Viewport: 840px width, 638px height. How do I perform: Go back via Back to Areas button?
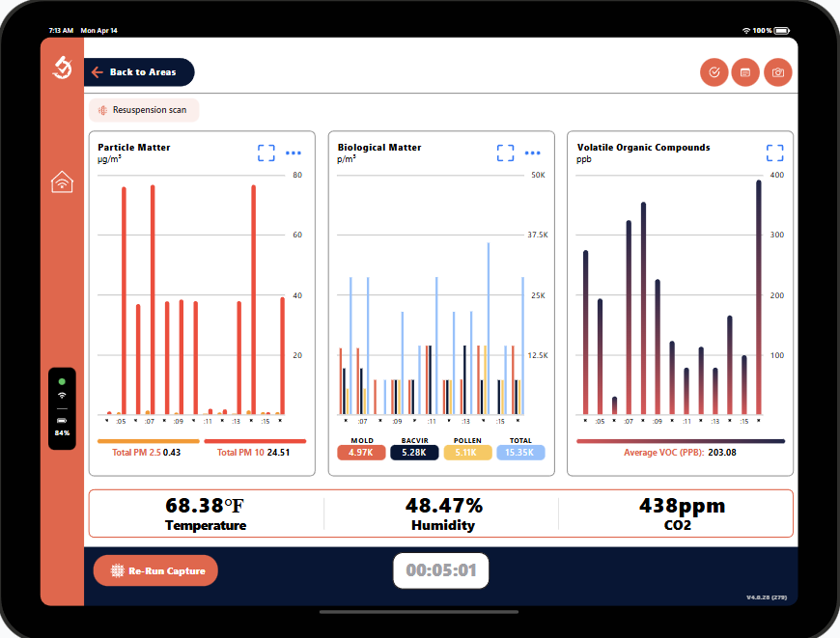click(x=139, y=72)
